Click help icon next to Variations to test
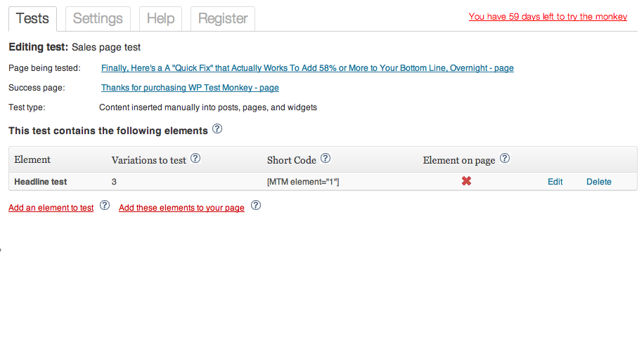Image resolution: width=644 pixels, height=342 pixels. coord(195,159)
